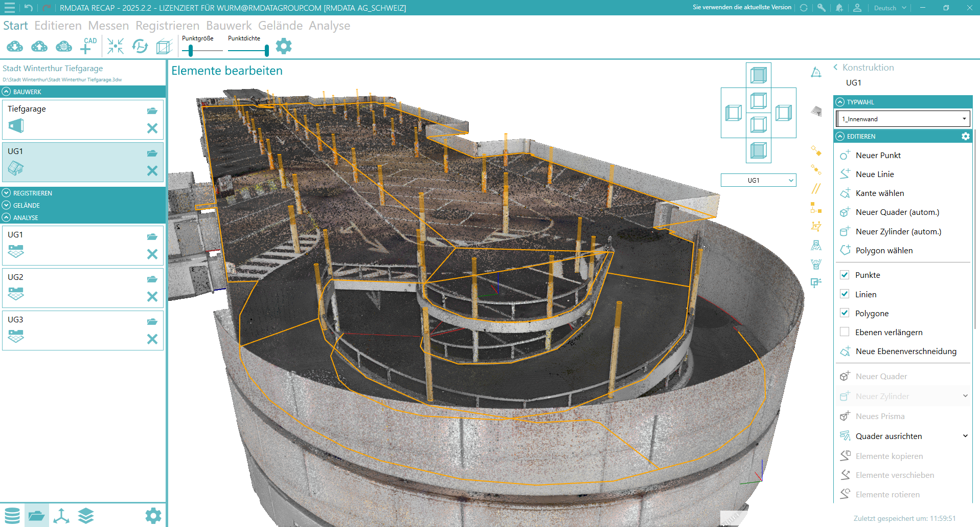This screenshot has height=527, width=980.
Task: Uncheck the Punkte checkbox
Action: 845,275
